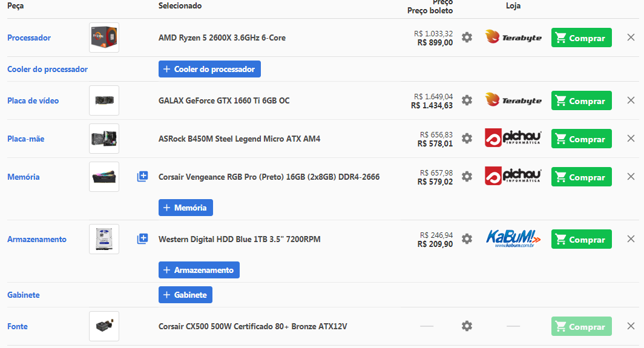Remove the Corsair Vengeance RGB Pro memory
The image size is (644, 348).
point(631,177)
